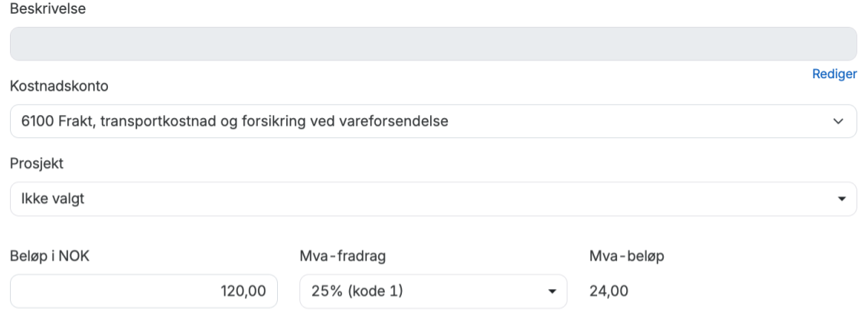Click the Rediger link

point(834,74)
